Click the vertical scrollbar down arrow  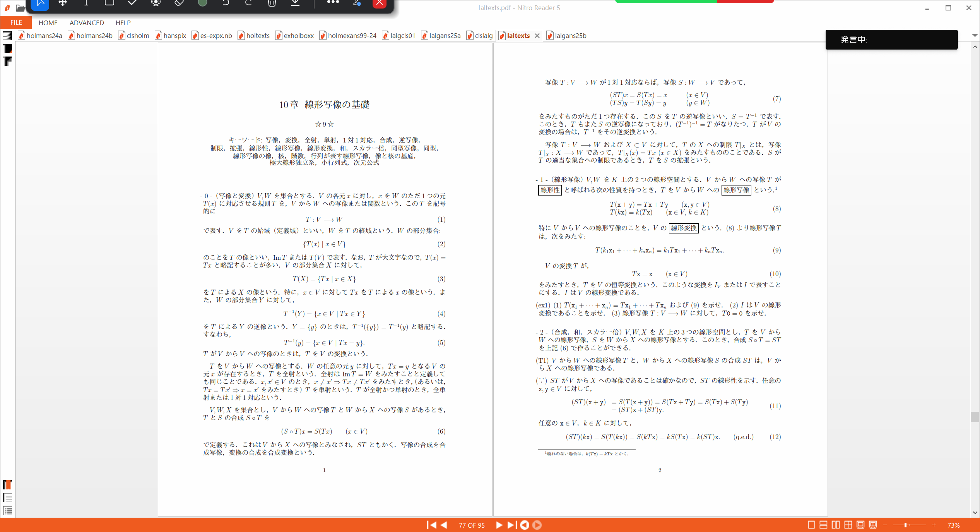click(x=975, y=513)
